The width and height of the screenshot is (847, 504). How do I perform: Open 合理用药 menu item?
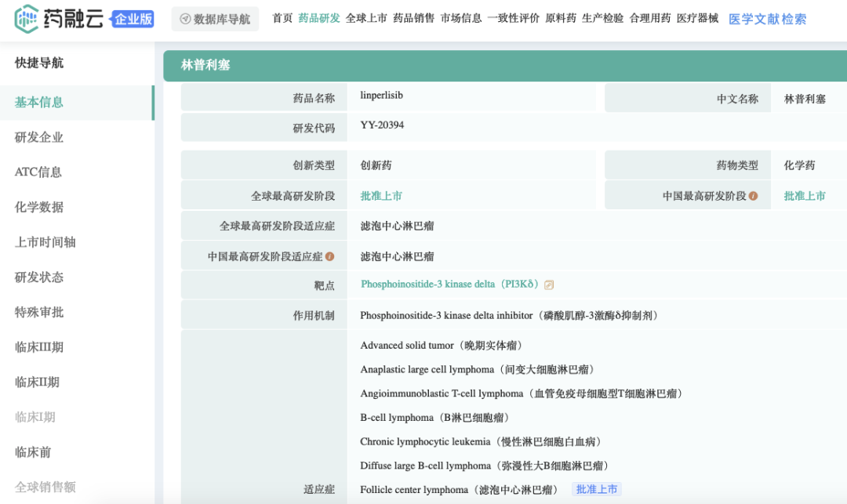click(x=650, y=18)
